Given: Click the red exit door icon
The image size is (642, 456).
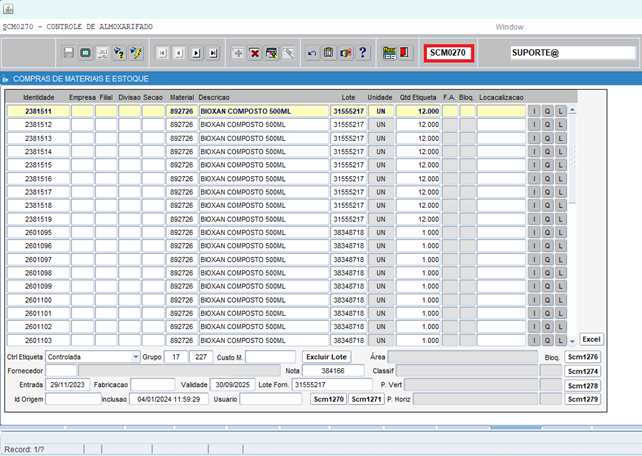Looking at the screenshot, I should 405,53.
